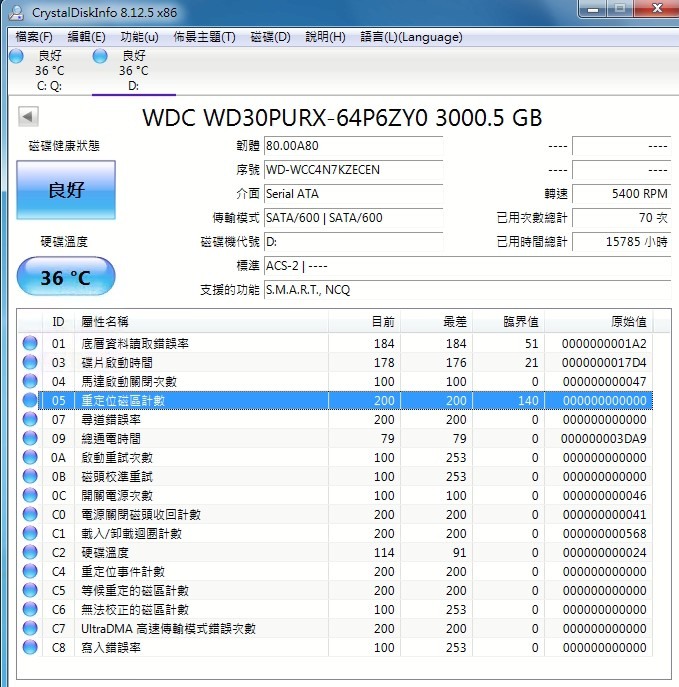Click the 目前 column header
The width and height of the screenshot is (679, 687).
(x=364, y=322)
